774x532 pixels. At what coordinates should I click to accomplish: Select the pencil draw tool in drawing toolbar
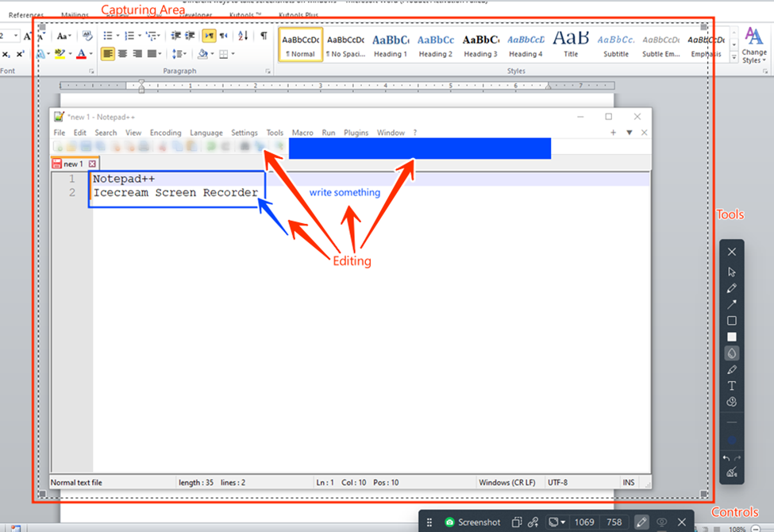(732, 288)
